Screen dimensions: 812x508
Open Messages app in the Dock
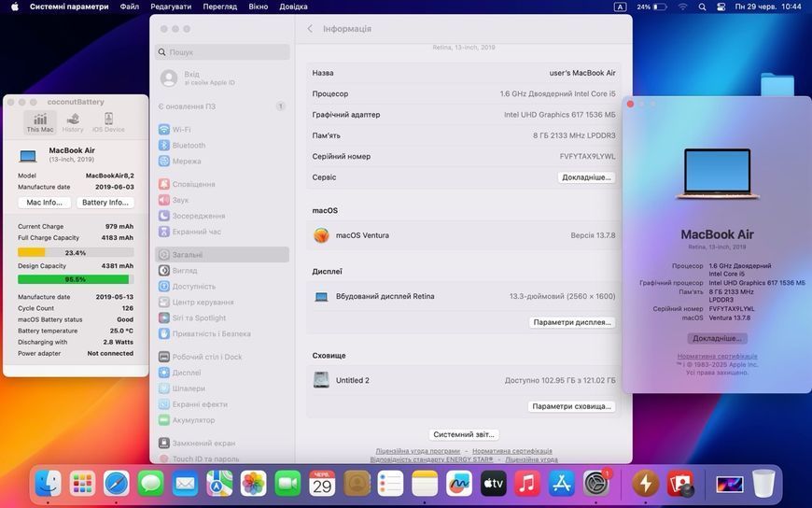point(150,483)
